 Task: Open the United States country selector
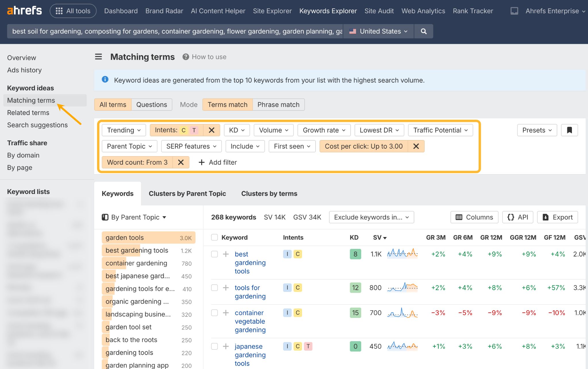[378, 31]
